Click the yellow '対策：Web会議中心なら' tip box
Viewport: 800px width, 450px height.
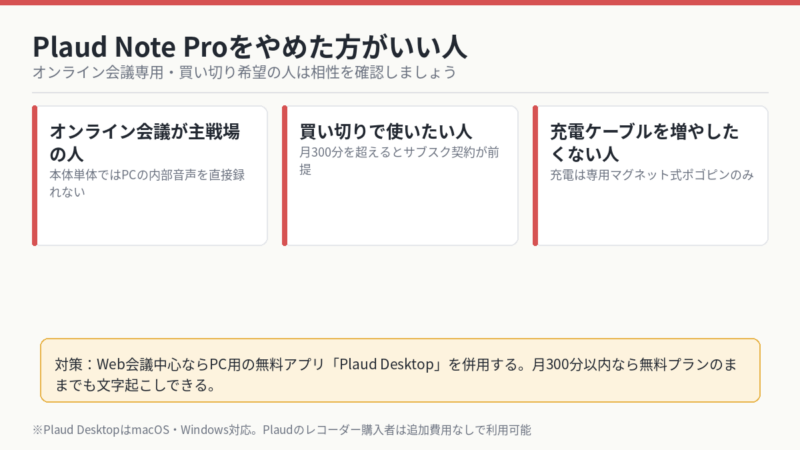pyautogui.click(x=400, y=370)
